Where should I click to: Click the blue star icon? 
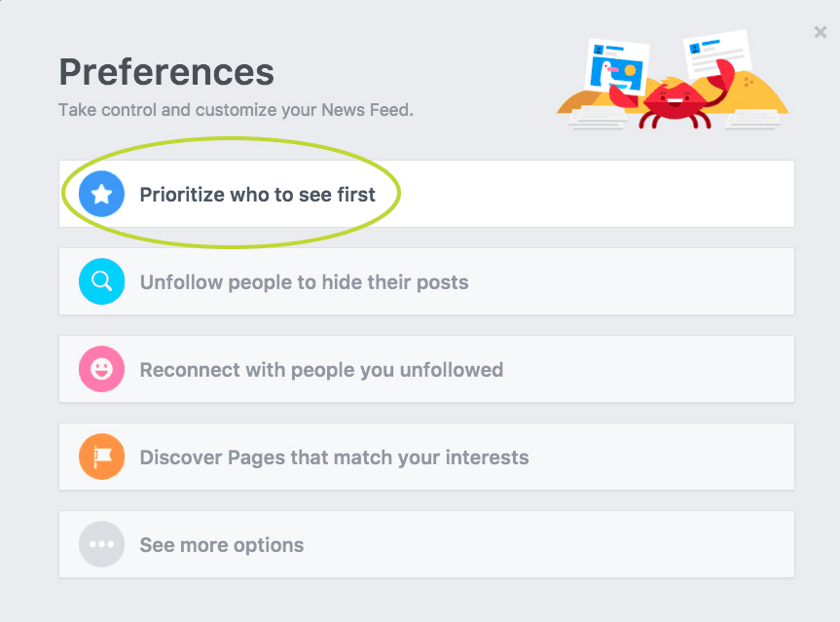click(x=101, y=194)
